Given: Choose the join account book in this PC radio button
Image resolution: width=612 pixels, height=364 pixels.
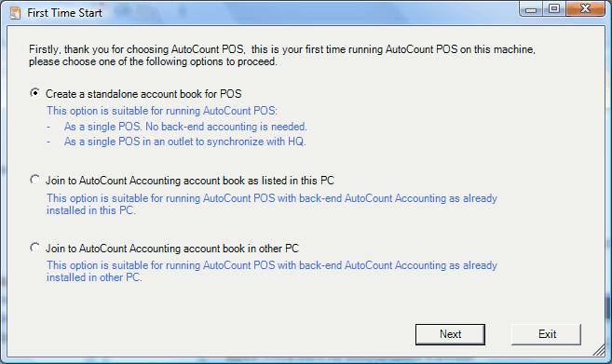Looking at the screenshot, I should 35,180.
